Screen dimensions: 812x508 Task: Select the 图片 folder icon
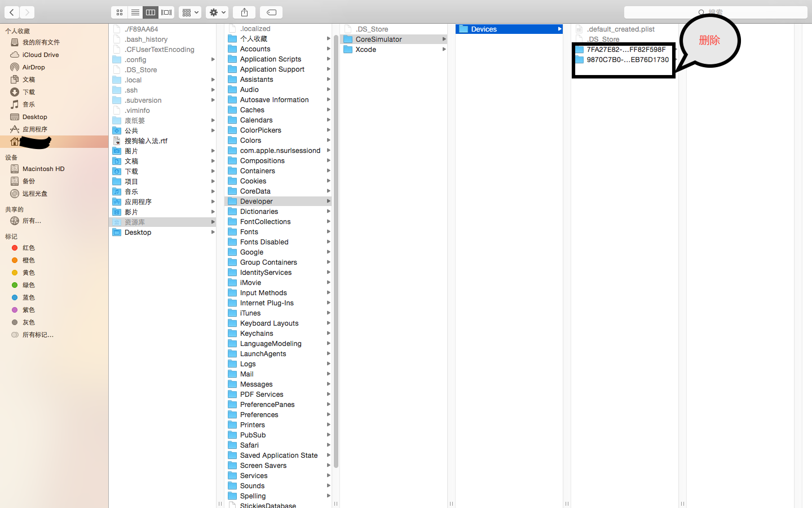tap(117, 151)
